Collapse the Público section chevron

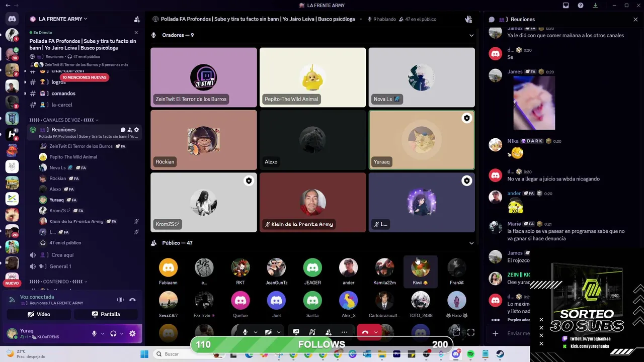coord(471,243)
